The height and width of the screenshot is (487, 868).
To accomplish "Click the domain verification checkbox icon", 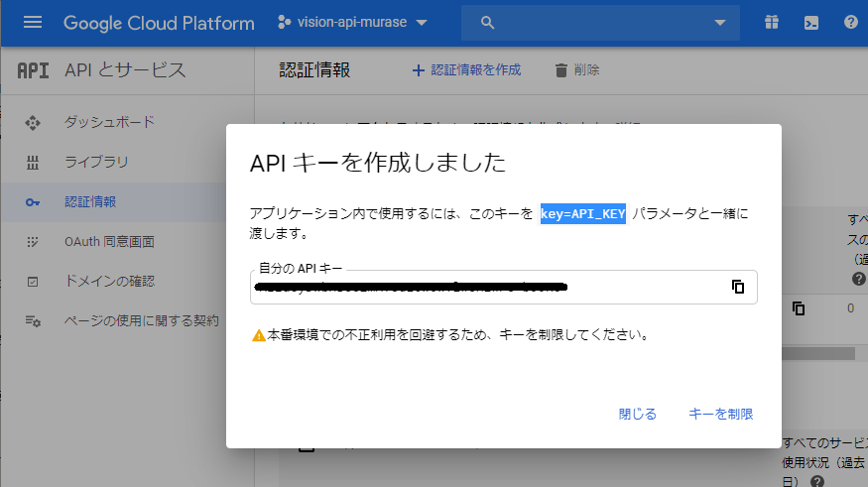I will pos(33,282).
